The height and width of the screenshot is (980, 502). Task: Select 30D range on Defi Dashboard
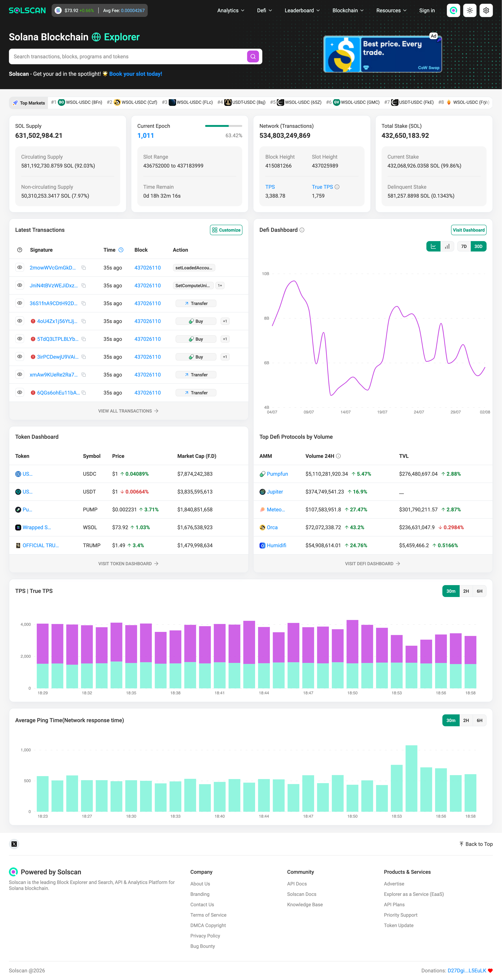[x=478, y=246]
